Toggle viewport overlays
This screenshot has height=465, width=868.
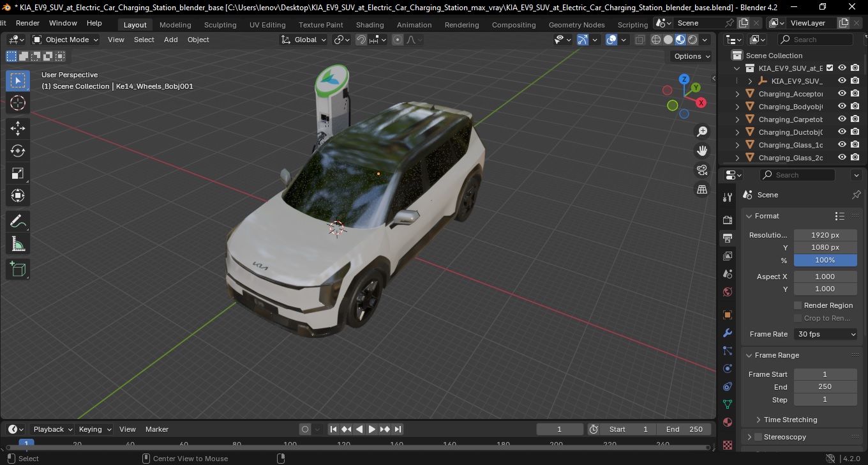click(x=611, y=40)
